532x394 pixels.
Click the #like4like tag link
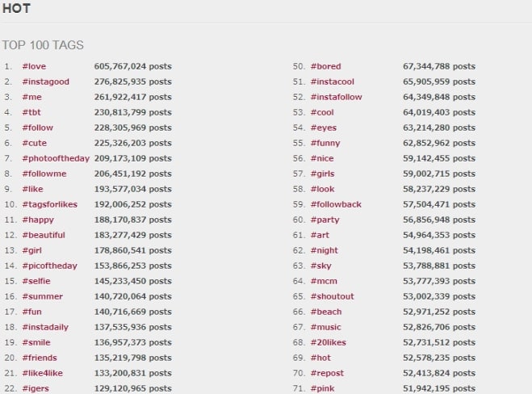pos(43,373)
